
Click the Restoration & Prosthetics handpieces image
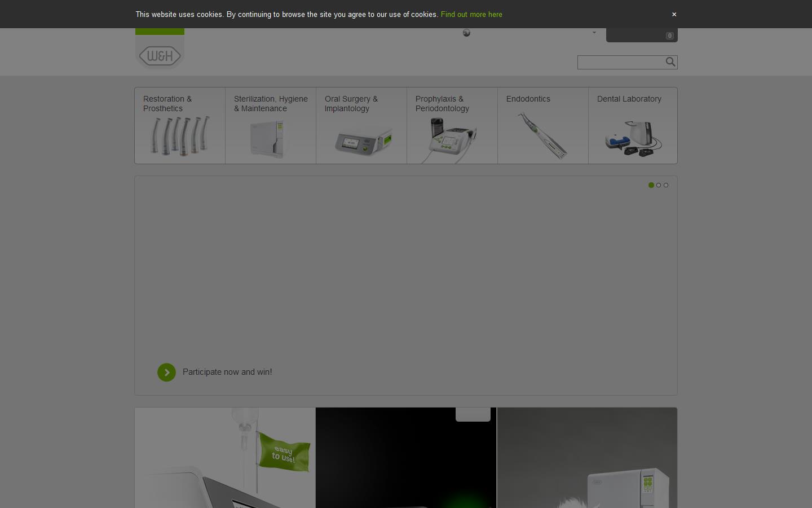pos(180,136)
